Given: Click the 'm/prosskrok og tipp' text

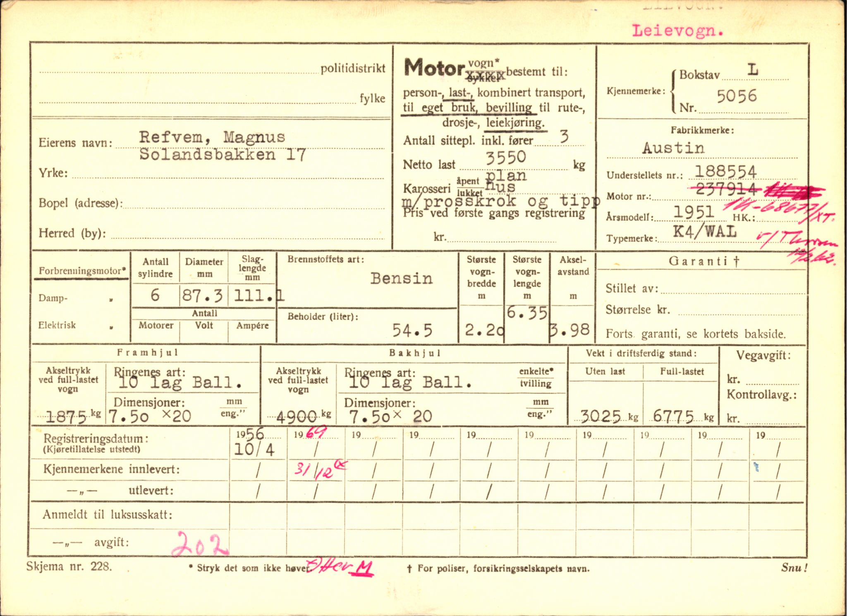Looking at the screenshot, I should coord(500,201).
